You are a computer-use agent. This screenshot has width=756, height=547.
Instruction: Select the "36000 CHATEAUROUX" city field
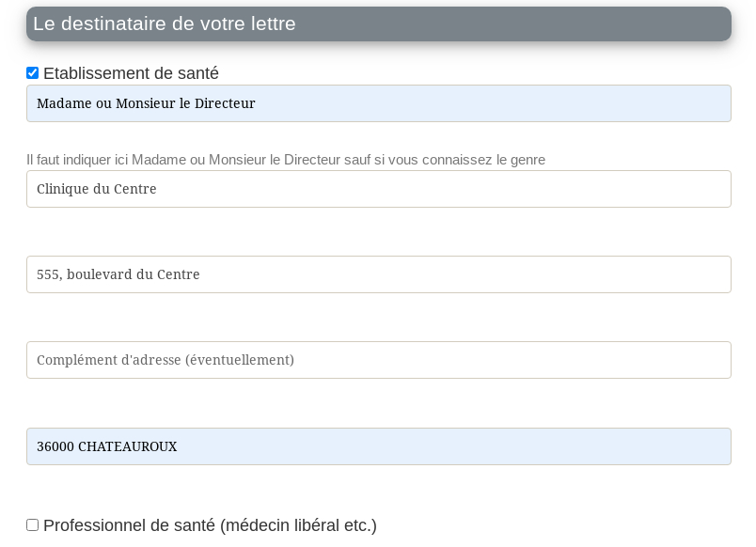click(378, 446)
